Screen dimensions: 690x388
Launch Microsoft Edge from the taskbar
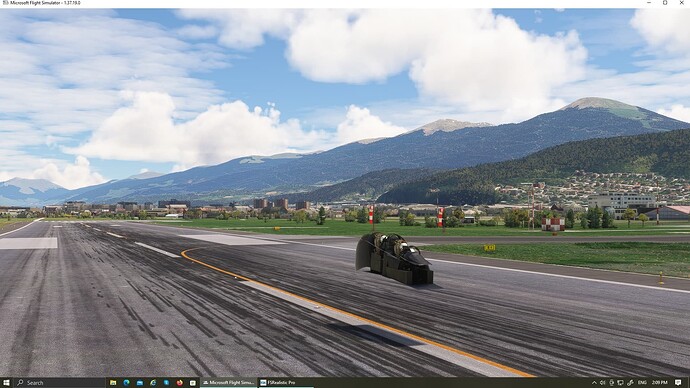click(x=127, y=383)
